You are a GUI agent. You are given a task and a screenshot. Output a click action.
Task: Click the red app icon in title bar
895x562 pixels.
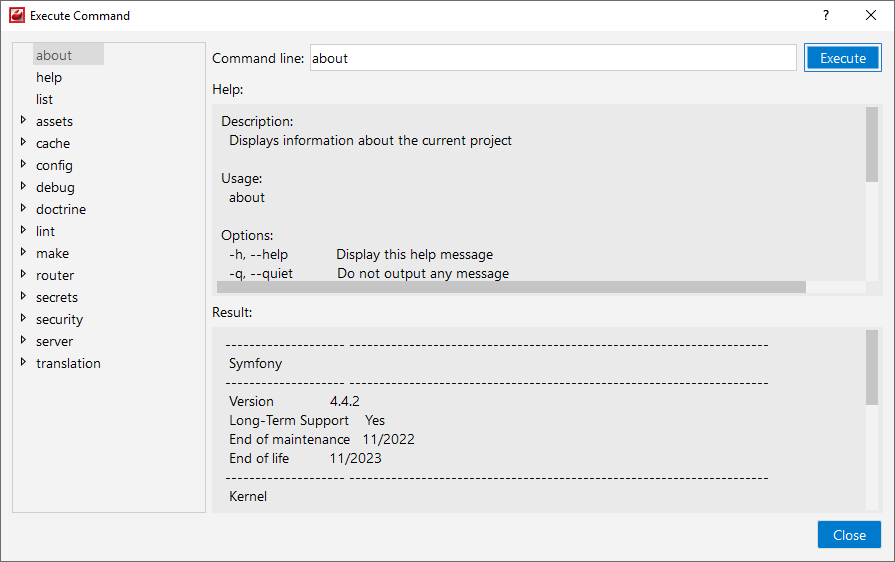pyautogui.click(x=17, y=15)
